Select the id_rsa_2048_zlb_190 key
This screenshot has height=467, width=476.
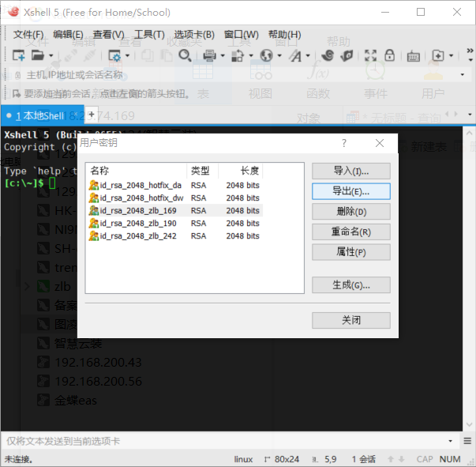click(x=133, y=224)
